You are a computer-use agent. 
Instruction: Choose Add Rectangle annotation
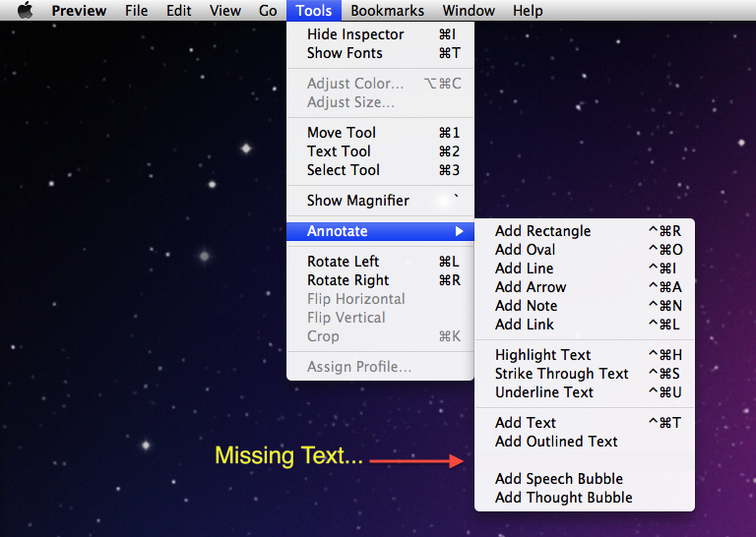pyautogui.click(x=585, y=231)
